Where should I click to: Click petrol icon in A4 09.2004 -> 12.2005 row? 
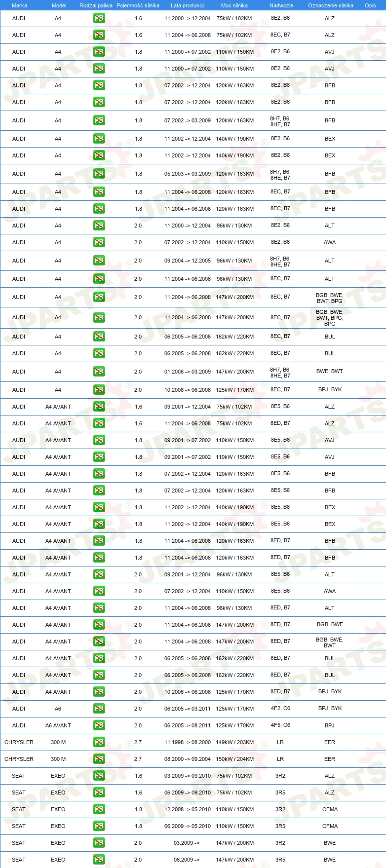coord(99,261)
